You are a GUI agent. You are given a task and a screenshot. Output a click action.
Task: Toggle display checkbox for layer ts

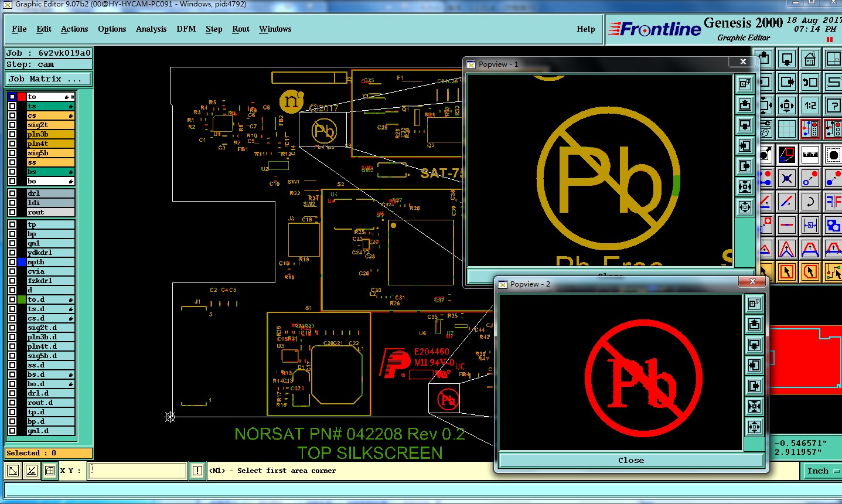(12, 106)
